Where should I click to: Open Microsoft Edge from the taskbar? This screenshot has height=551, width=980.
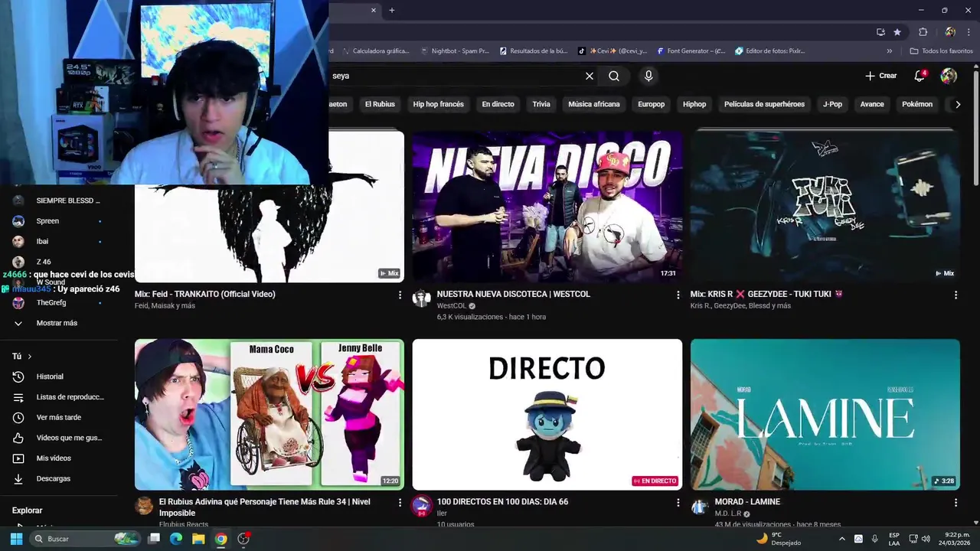click(176, 539)
